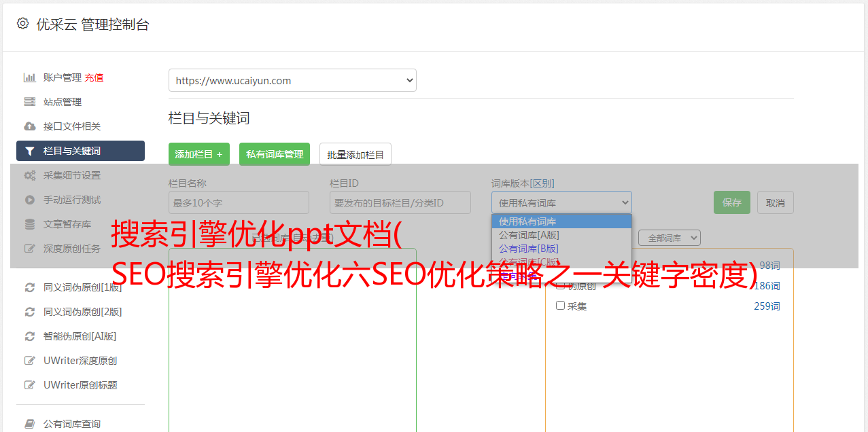Click the 98词 count link
The height and width of the screenshot is (432, 868).
(769, 266)
